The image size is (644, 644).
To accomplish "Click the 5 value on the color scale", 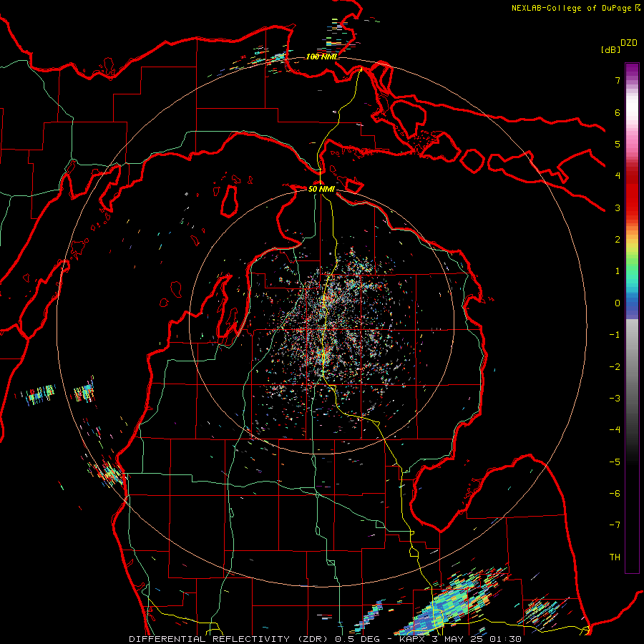I will (618, 144).
